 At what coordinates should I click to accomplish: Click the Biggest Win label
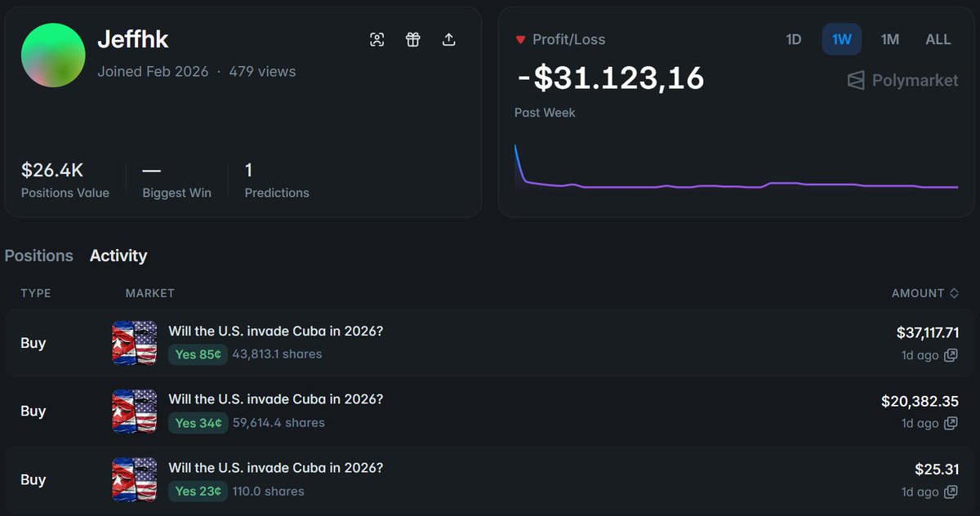tap(176, 193)
